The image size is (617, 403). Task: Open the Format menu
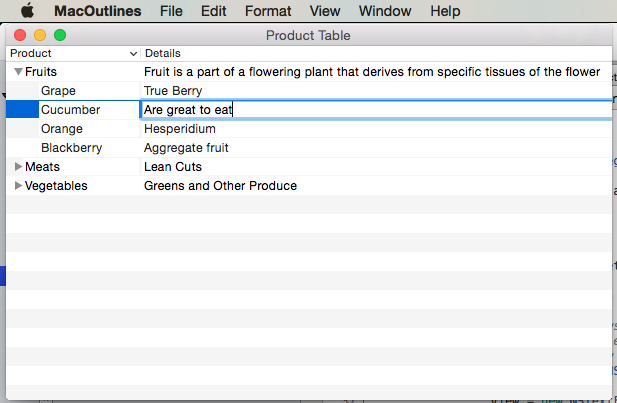pyautogui.click(x=268, y=11)
